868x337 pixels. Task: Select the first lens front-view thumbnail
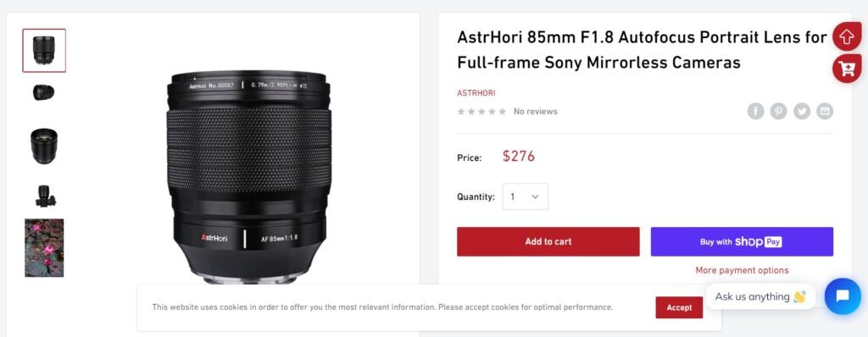(44, 50)
